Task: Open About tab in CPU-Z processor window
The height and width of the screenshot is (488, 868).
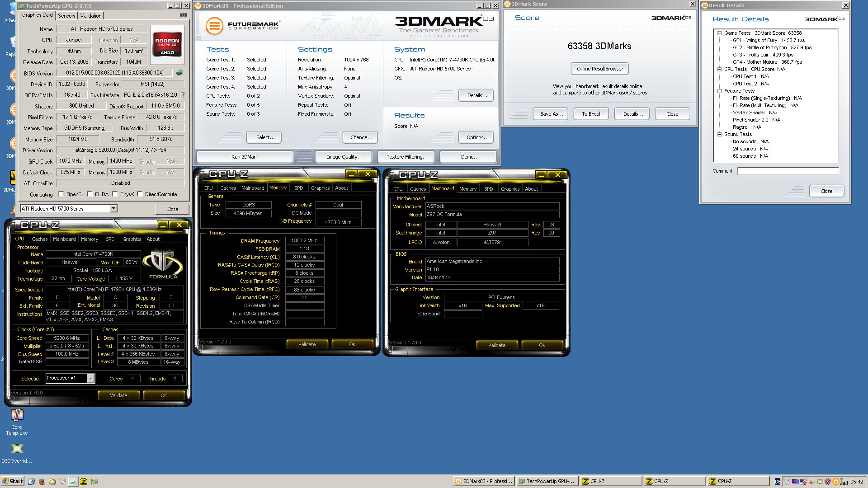Action: (x=153, y=239)
